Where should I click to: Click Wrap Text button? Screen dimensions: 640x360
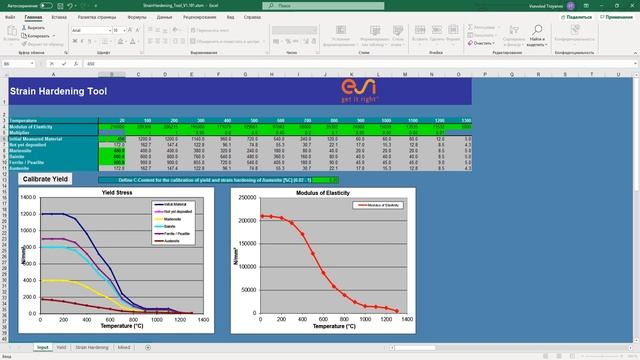210,30
